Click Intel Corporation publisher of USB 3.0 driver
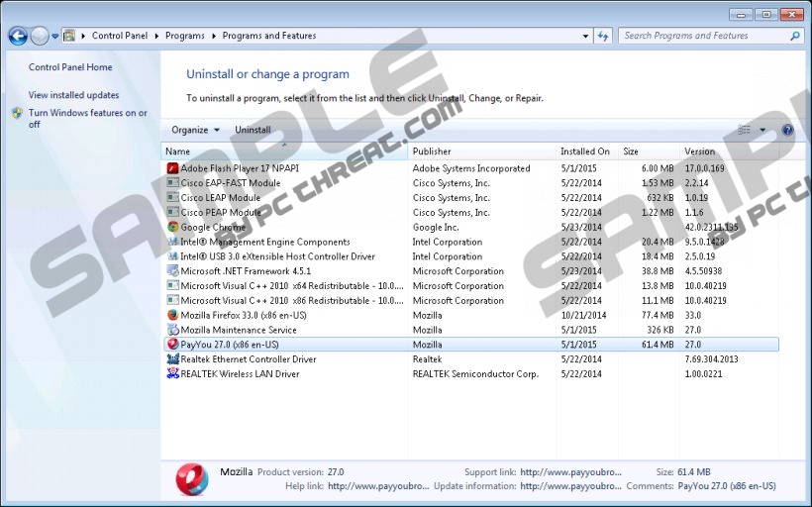This screenshot has height=507, width=812. point(448,256)
